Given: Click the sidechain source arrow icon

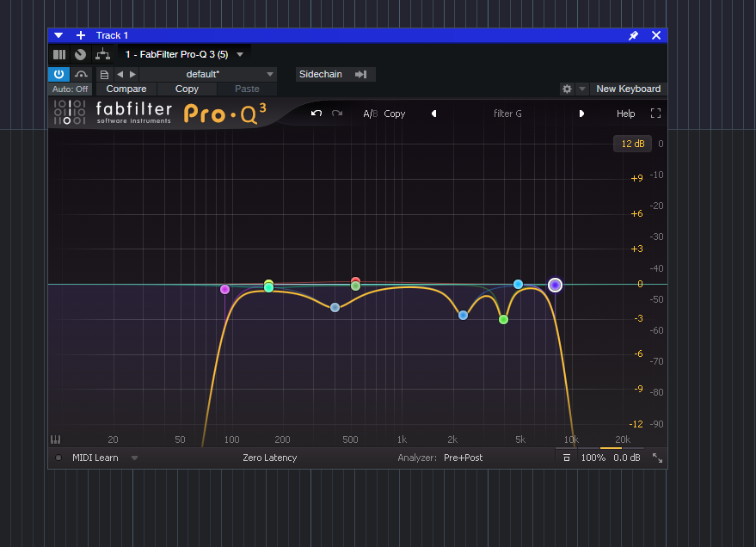Looking at the screenshot, I should [360, 74].
